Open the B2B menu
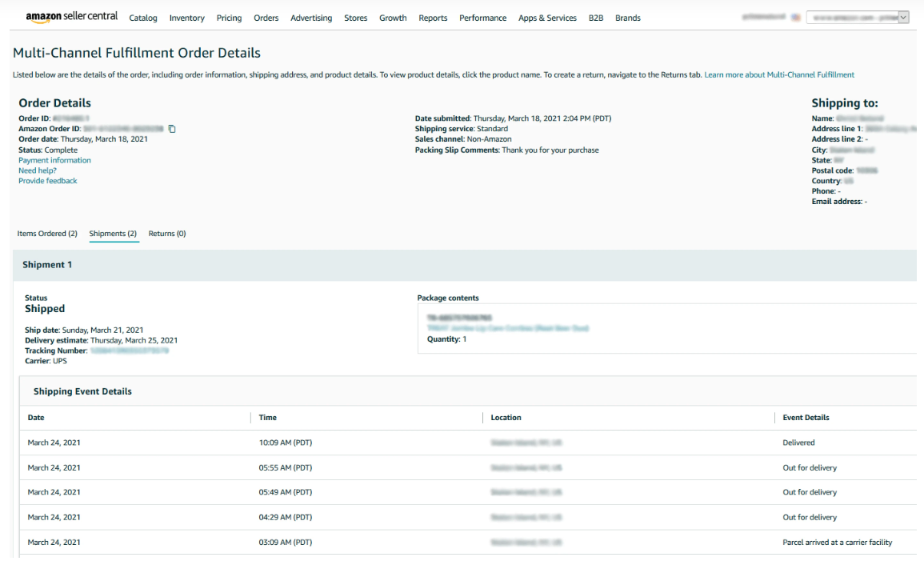Screen dimensions: 924x577 click(596, 18)
